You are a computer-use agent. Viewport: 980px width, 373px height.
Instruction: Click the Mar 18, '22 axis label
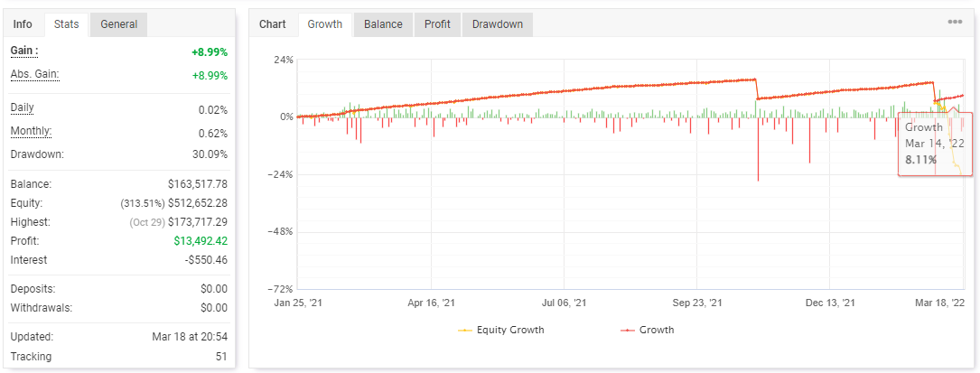tap(940, 303)
